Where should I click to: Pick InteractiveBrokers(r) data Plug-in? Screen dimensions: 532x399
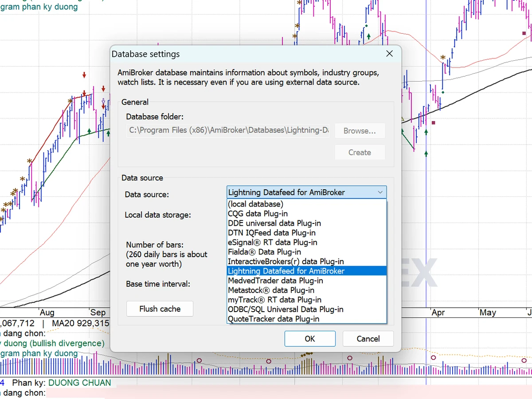[307, 262]
